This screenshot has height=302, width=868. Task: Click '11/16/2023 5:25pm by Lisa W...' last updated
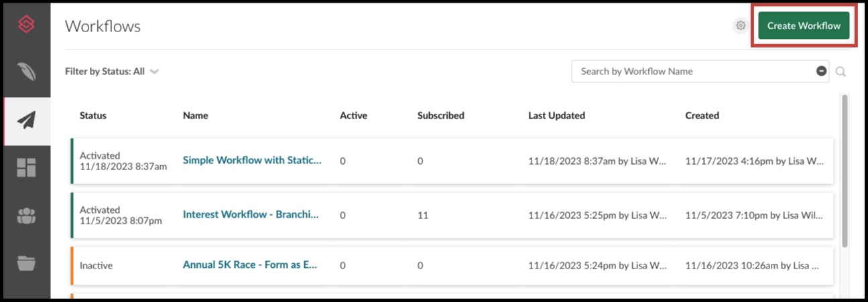click(597, 216)
